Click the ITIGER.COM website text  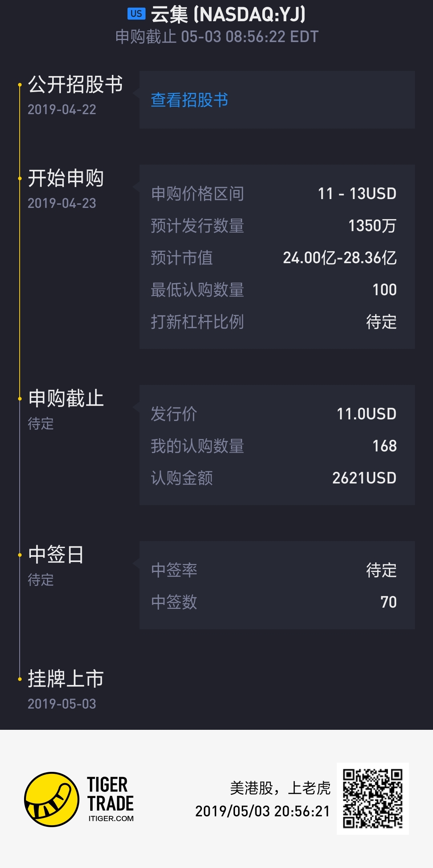tap(111, 818)
